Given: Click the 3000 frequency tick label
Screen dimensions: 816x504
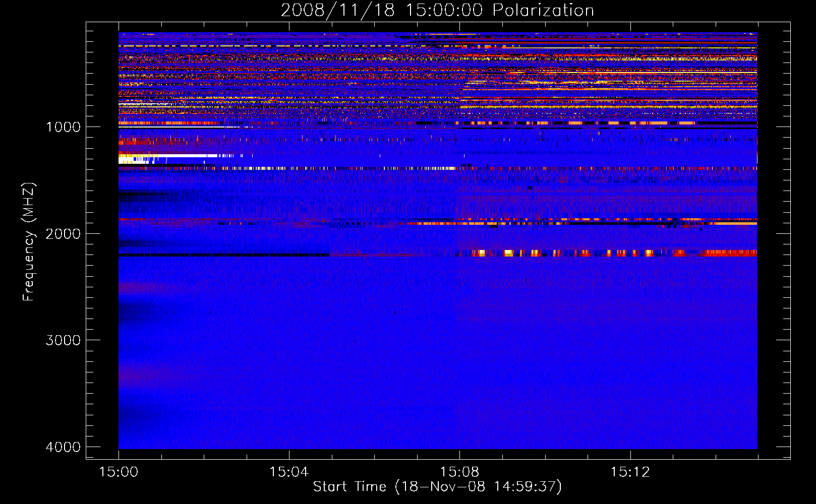Looking at the screenshot, I should pyautogui.click(x=63, y=340).
